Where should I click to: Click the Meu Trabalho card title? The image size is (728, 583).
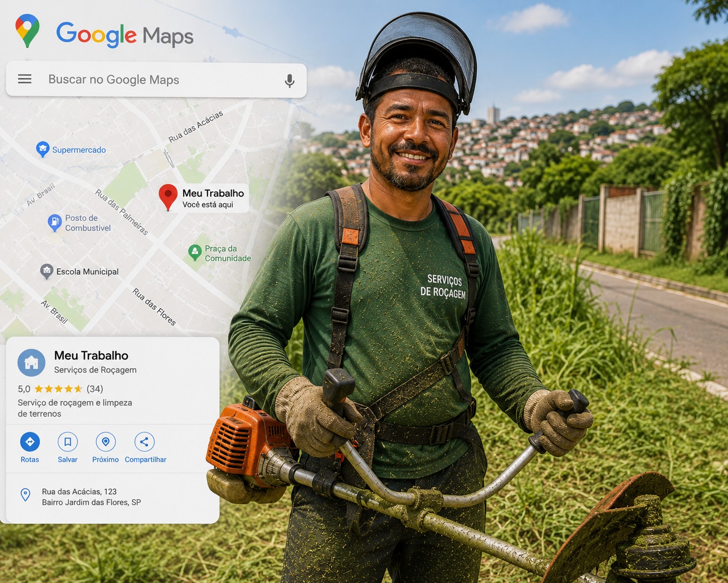click(91, 355)
